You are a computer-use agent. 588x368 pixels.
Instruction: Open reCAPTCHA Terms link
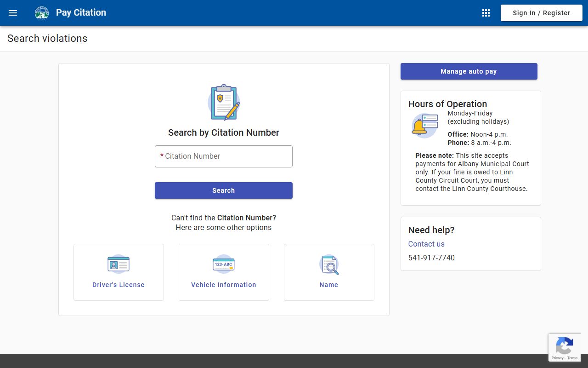tap(572, 358)
